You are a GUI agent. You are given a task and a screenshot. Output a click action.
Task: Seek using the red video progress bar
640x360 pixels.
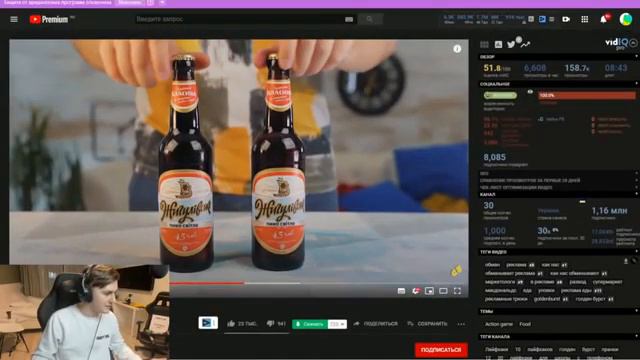[207, 283]
